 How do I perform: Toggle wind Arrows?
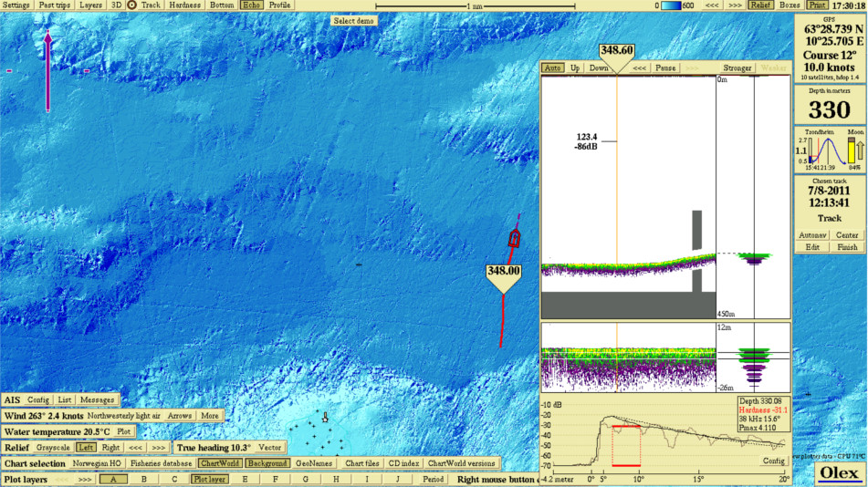coord(180,416)
